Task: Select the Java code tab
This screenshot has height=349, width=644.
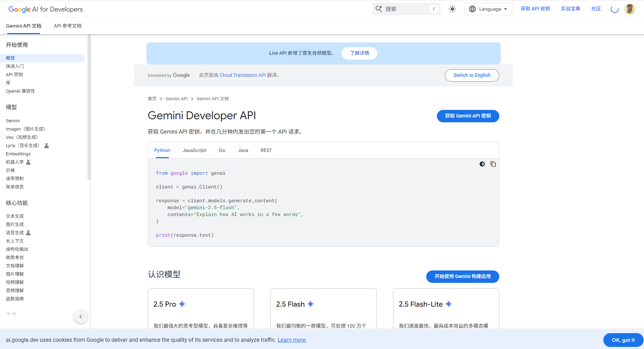Action: [x=243, y=151]
